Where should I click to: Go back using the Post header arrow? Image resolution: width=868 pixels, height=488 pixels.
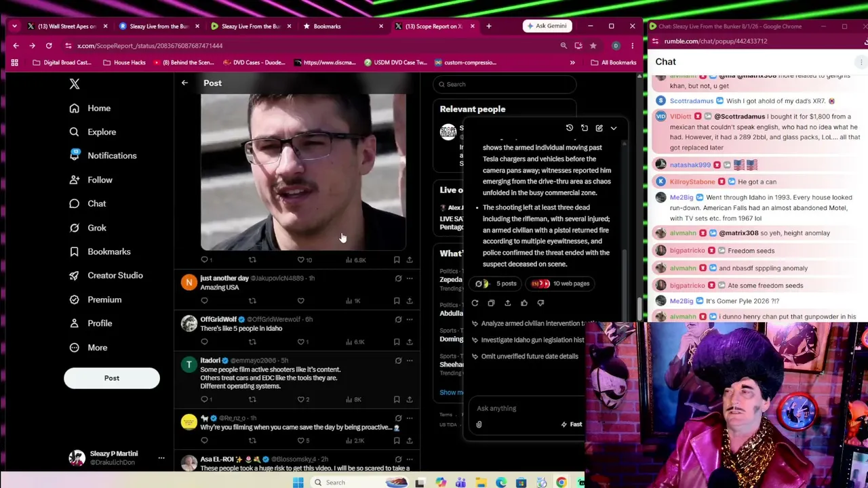184,83
